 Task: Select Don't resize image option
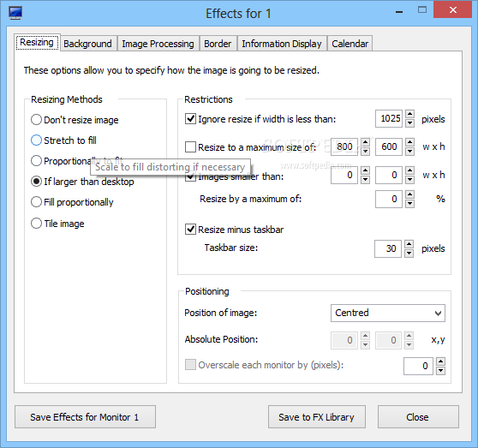(x=75, y=120)
